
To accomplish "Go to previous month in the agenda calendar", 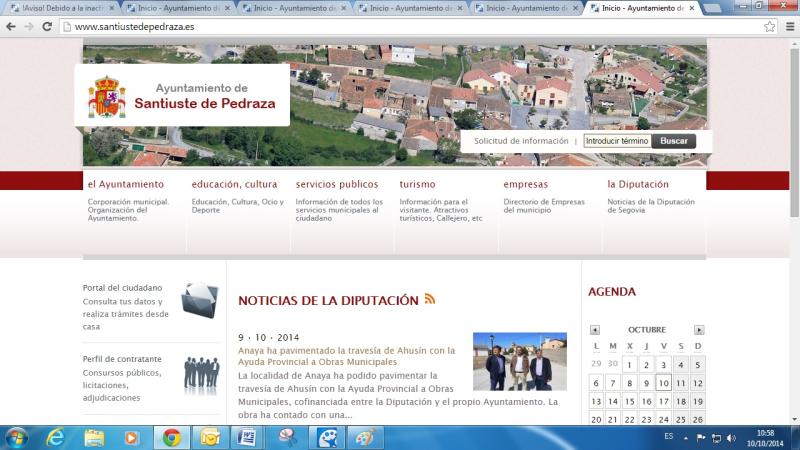I will click(595, 330).
